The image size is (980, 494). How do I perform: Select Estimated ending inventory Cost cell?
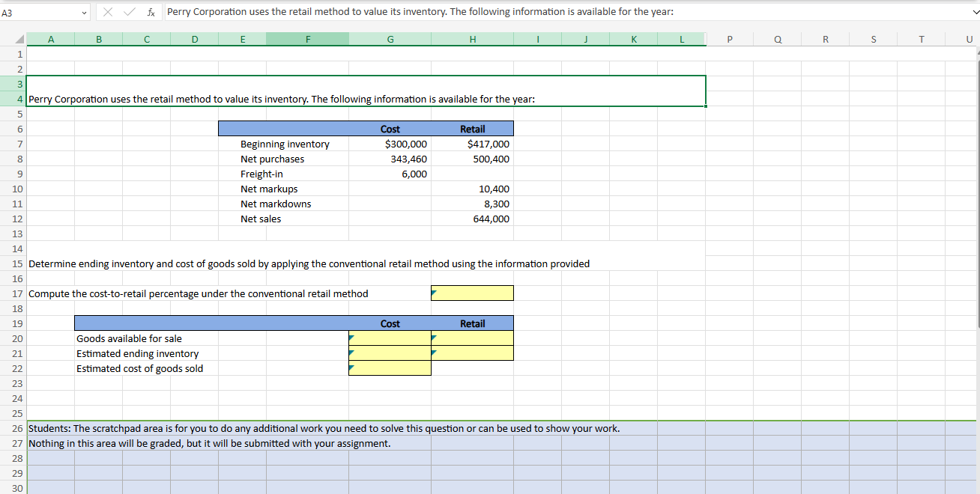[390, 353]
